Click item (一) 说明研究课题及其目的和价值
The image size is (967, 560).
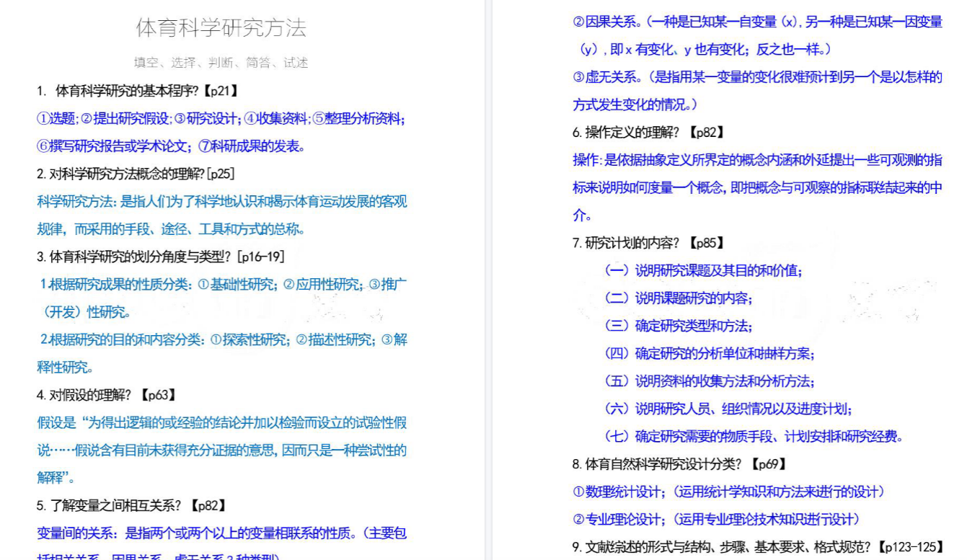703,271
